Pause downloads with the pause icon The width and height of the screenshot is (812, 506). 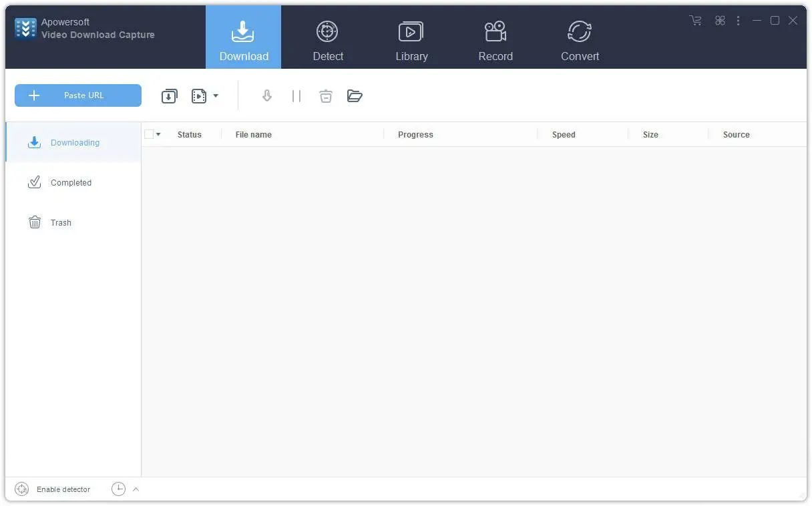[296, 95]
